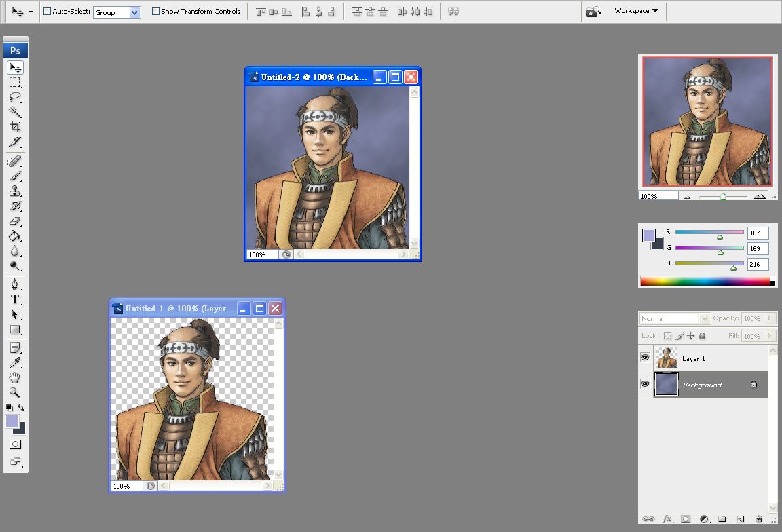
Task: Click the Auto-Align Layers icon
Action: click(453, 12)
